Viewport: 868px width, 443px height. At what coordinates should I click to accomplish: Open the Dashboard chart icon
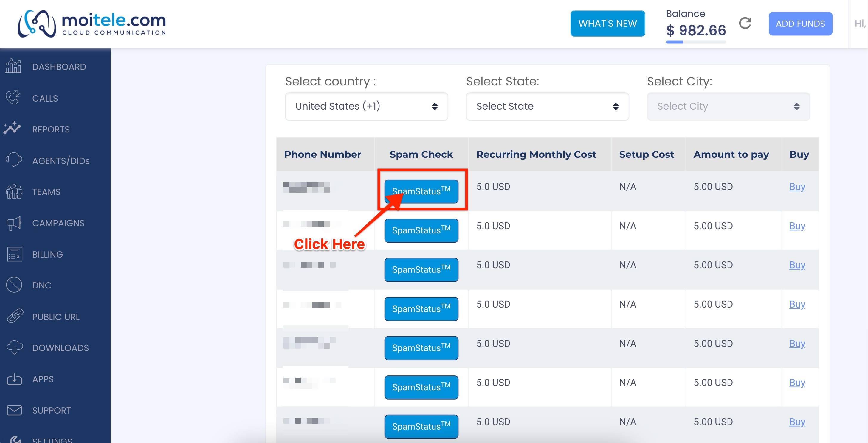click(13, 66)
